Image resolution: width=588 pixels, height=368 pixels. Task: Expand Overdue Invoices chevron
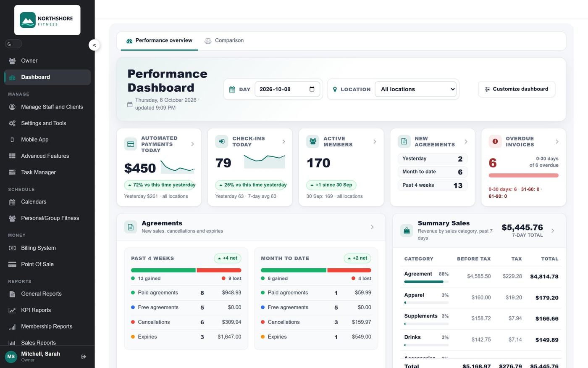click(x=557, y=142)
